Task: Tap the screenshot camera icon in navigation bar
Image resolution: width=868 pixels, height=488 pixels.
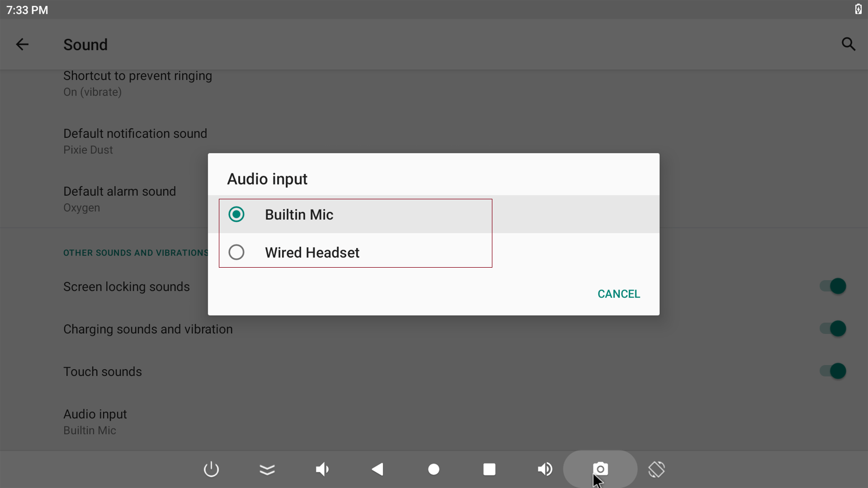Action: click(600, 469)
